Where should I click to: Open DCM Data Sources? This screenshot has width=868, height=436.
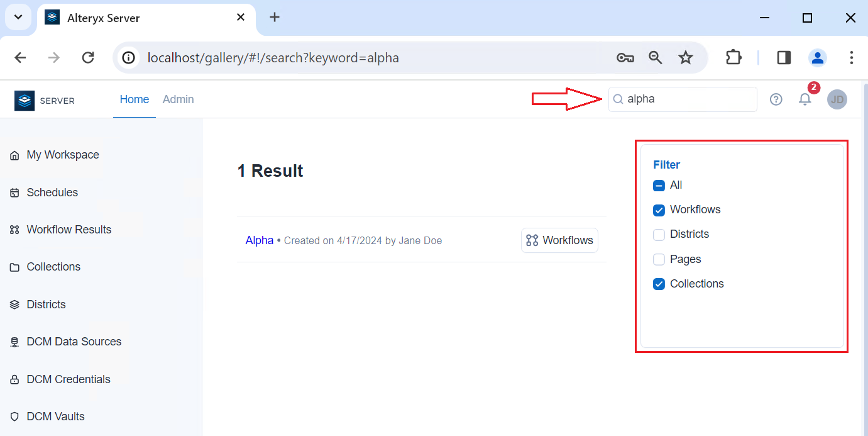coord(74,342)
